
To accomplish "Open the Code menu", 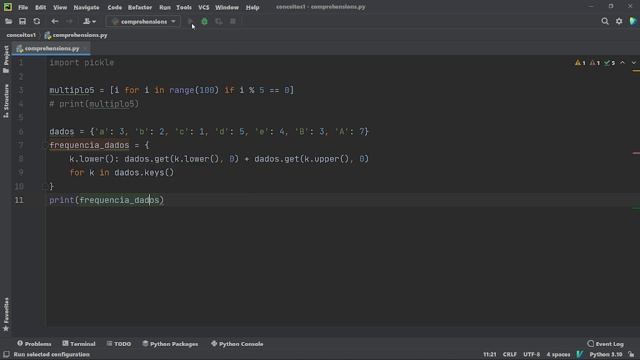I will 114,7.
